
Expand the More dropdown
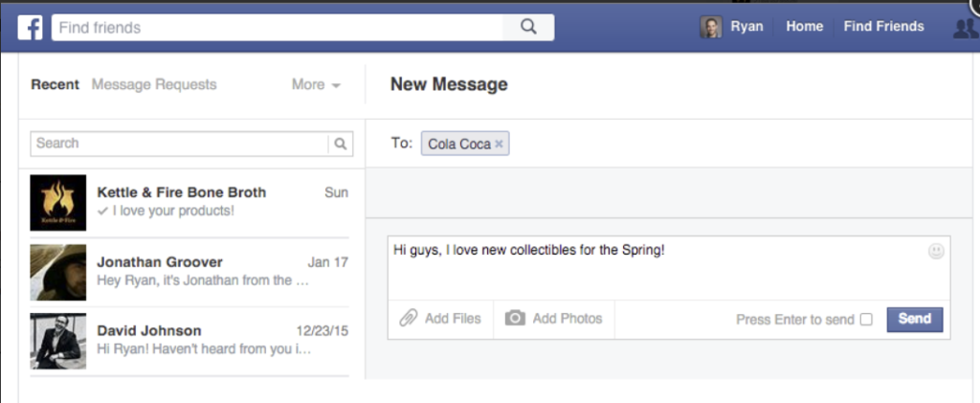tap(316, 84)
